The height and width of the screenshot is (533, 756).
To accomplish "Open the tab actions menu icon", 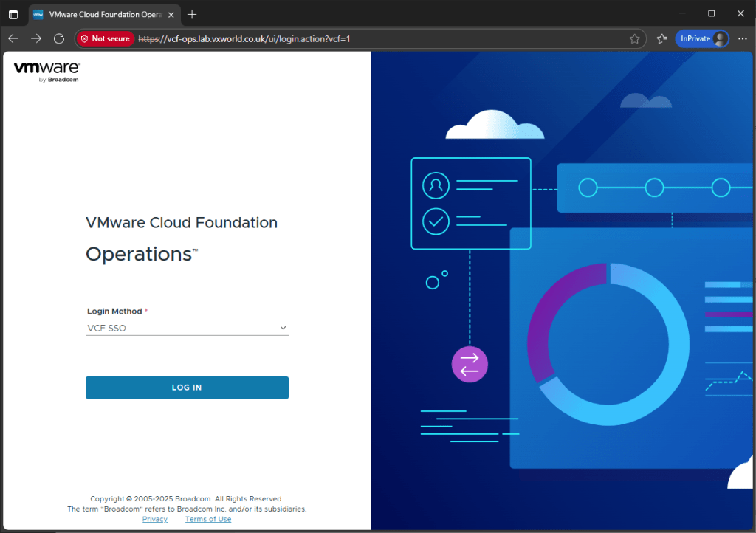I will pos(13,14).
